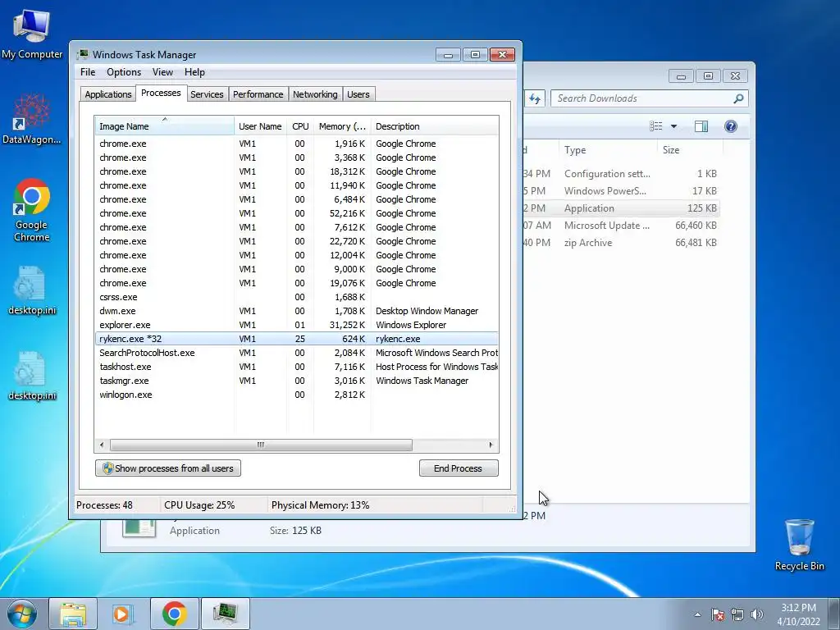This screenshot has width=840, height=630.
Task: Click the scrollbar's left arrow
Action: coord(102,445)
